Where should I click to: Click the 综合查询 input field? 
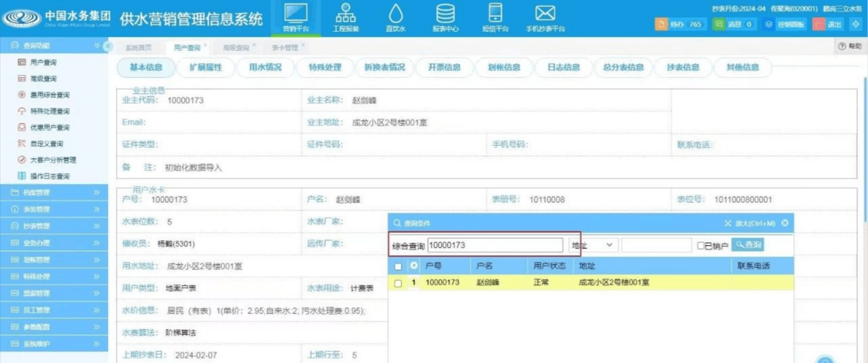point(494,245)
